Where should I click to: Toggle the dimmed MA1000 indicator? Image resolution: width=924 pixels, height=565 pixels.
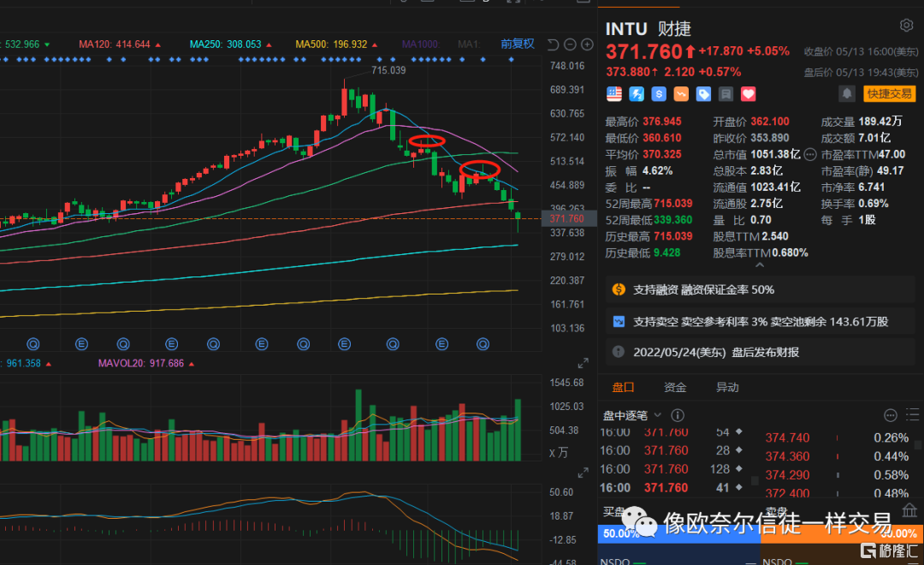click(x=420, y=45)
